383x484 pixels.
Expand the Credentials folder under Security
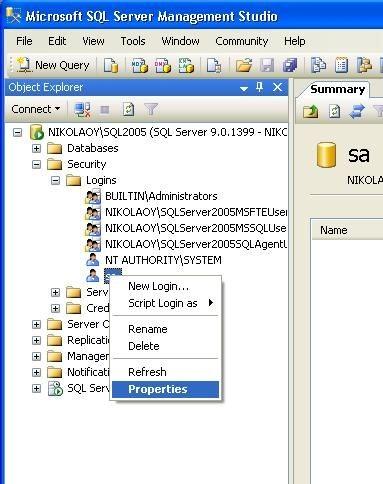tap(55, 308)
